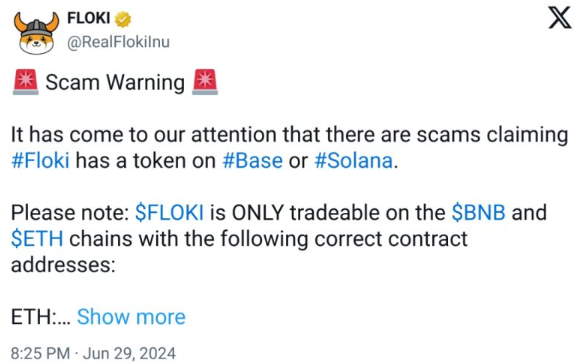Click the gold verified badge next to FLOKI

tap(123, 19)
